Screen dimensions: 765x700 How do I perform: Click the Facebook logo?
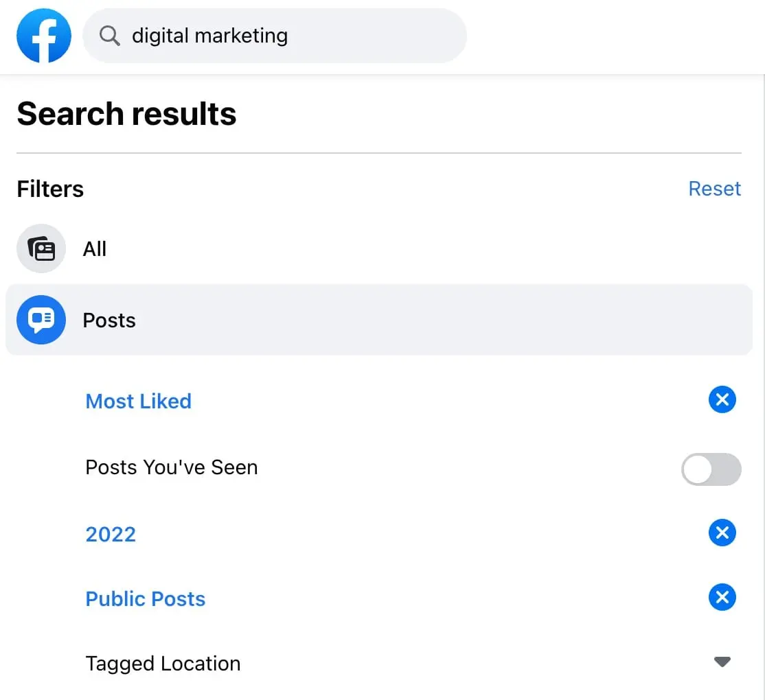43,36
